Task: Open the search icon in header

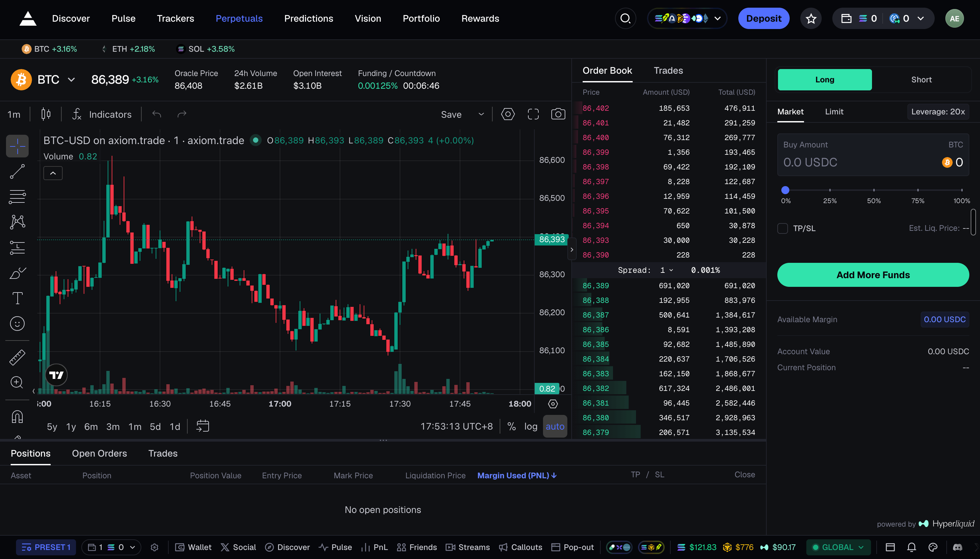Action: [625, 18]
